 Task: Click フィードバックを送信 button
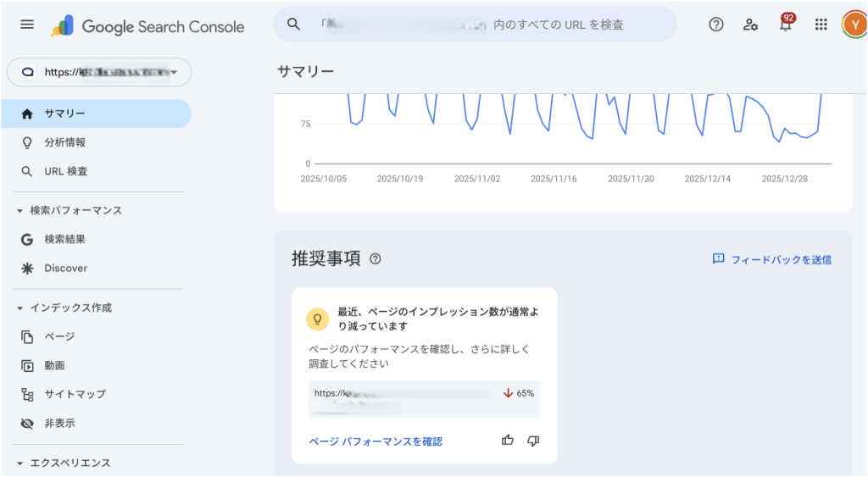coord(771,259)
